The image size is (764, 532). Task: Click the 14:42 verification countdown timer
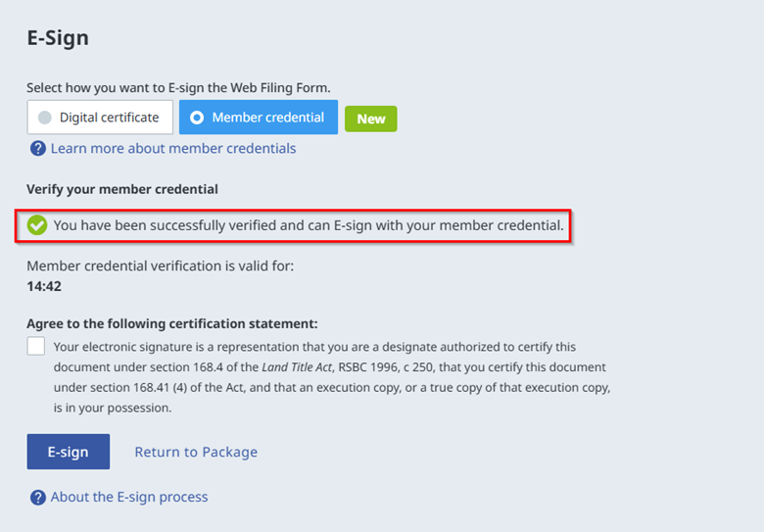click(44, 285)
